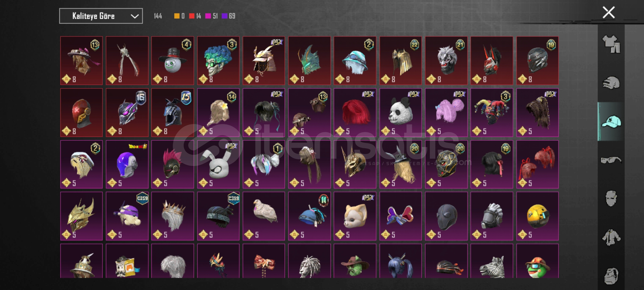Close the inventory with the X

pos(609,12)
